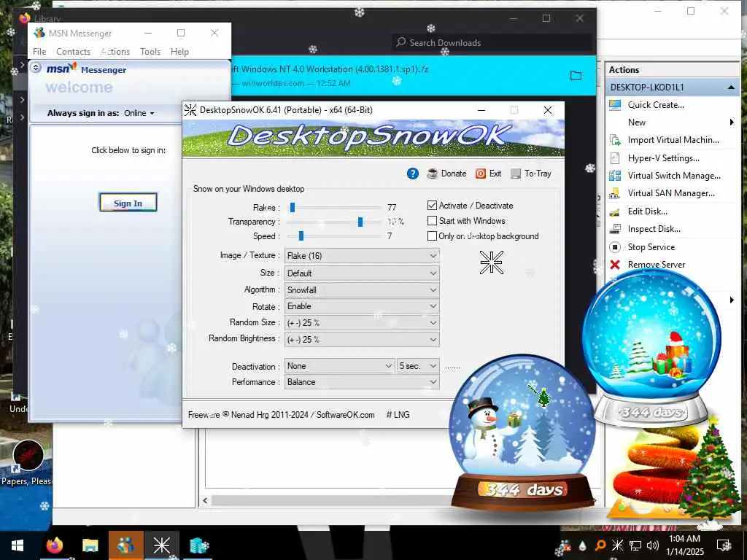Screen dimensions: 747x560
Task: Open the Random Brightness dropdown
Action: (362, 340)
